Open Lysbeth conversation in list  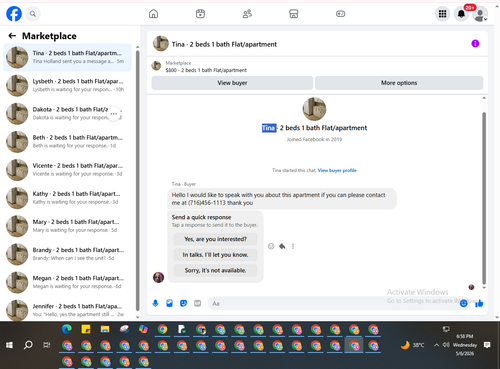click(x=67, y=85)
